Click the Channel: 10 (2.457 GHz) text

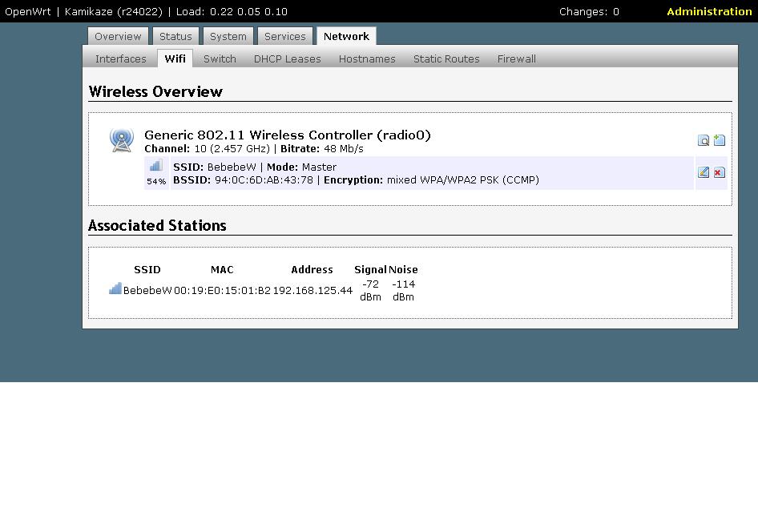pyautogui.click(x=207, y=149)
